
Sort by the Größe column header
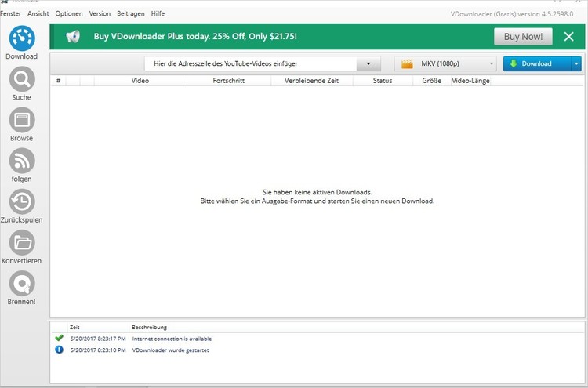(x=432, y=81)
